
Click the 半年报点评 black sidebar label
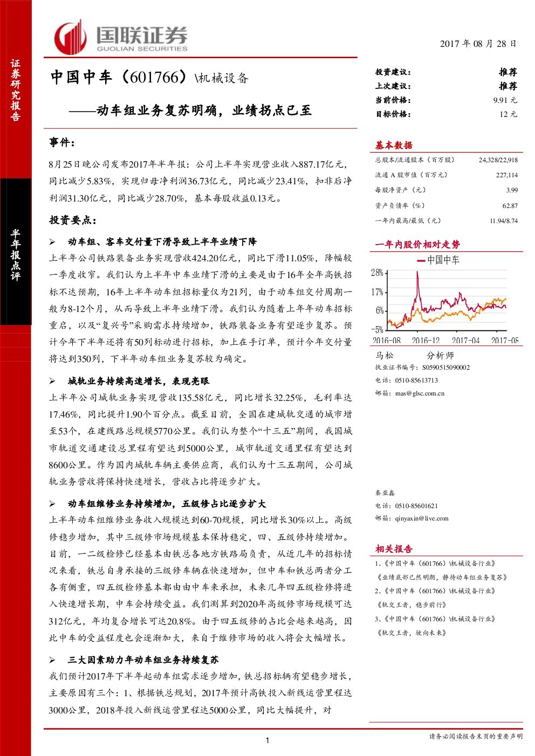pyautogui.click(x=16, y=254)
